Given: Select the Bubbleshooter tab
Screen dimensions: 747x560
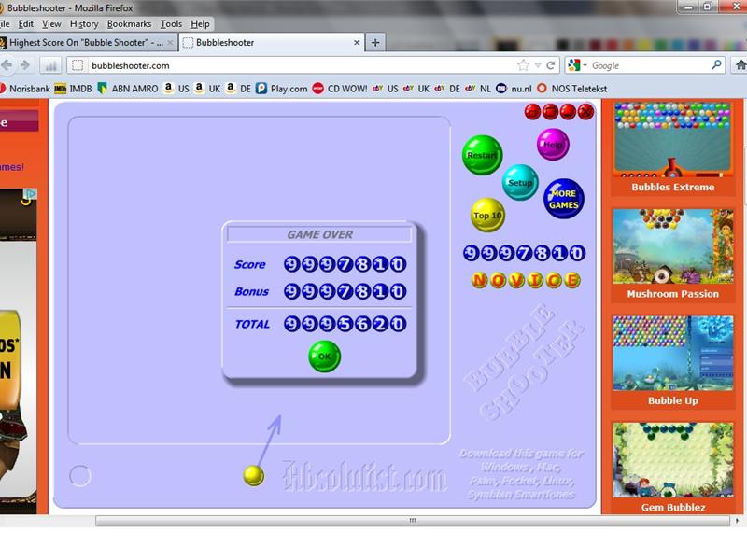Looking at the screenshot, I should click(x=272, y=42).
